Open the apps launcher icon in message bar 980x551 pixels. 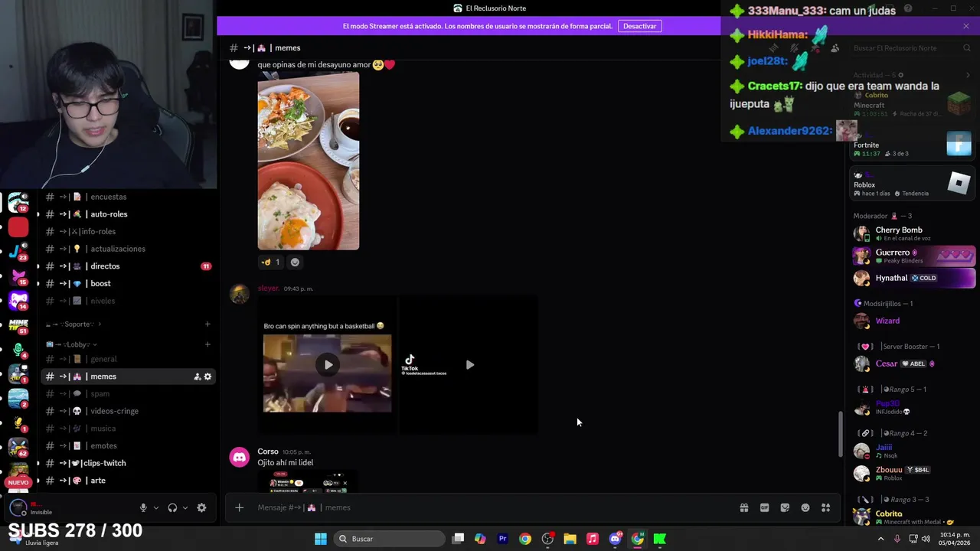tap(826, 507)
